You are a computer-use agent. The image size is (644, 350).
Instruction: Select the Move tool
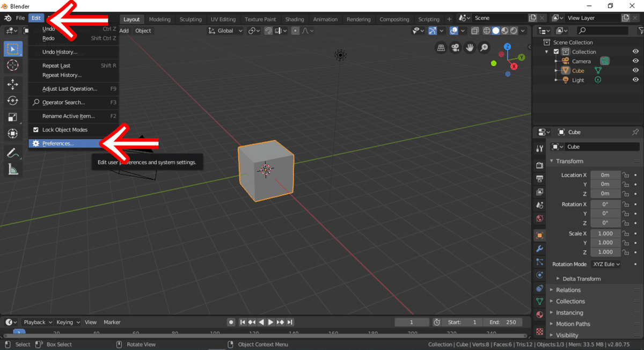(13, 84)
